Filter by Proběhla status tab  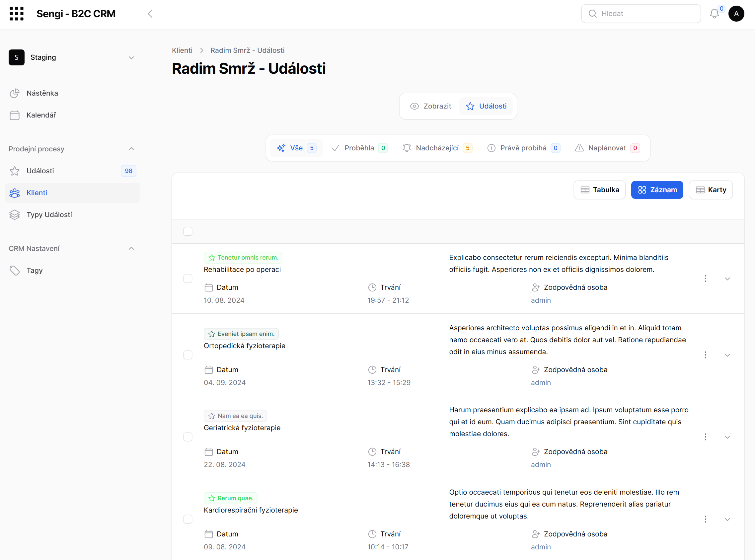[x=359, y=148]
